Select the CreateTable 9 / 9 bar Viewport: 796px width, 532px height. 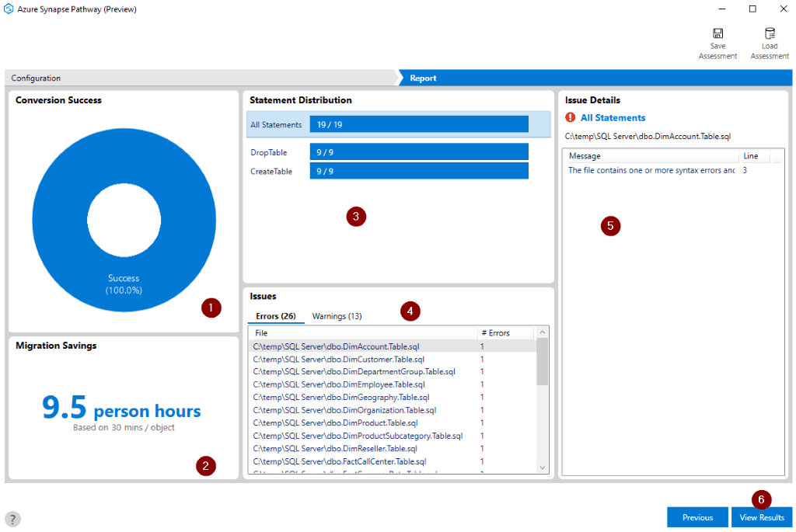(x=419, y=171)
